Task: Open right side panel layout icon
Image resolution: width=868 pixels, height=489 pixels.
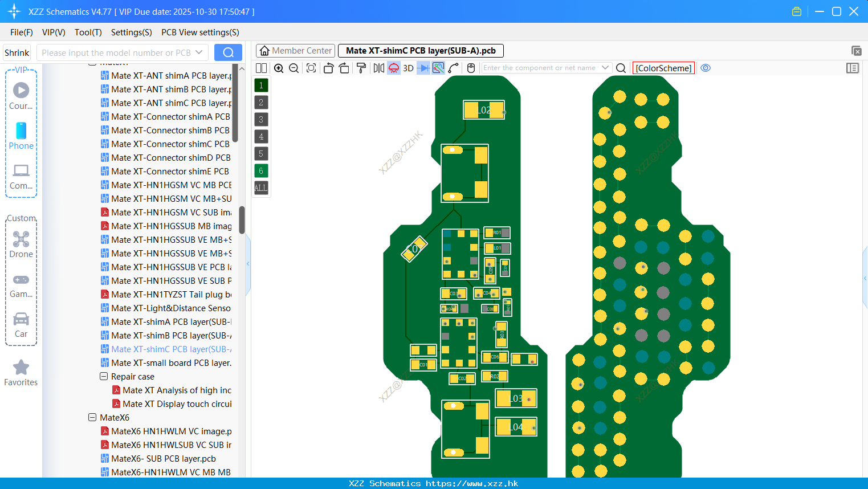Action: [853, 68]
